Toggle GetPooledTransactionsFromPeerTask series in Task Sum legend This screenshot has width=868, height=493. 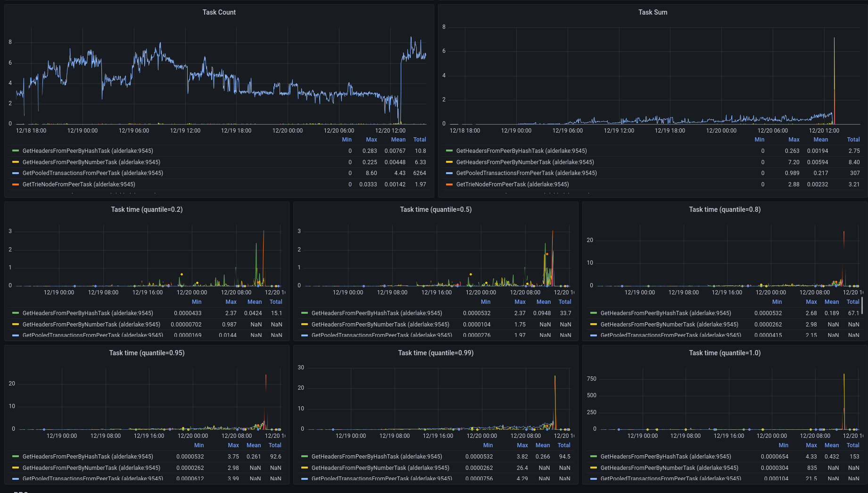(527, 173)
